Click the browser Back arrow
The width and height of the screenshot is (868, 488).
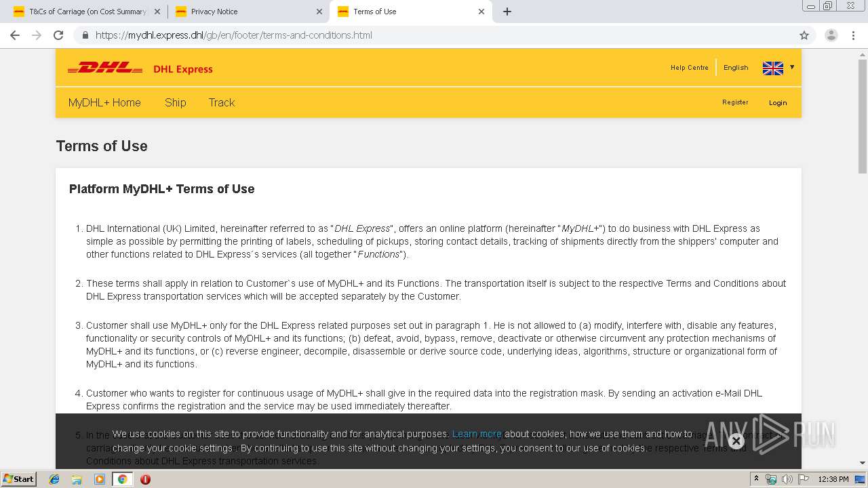[x=15, y=35]
